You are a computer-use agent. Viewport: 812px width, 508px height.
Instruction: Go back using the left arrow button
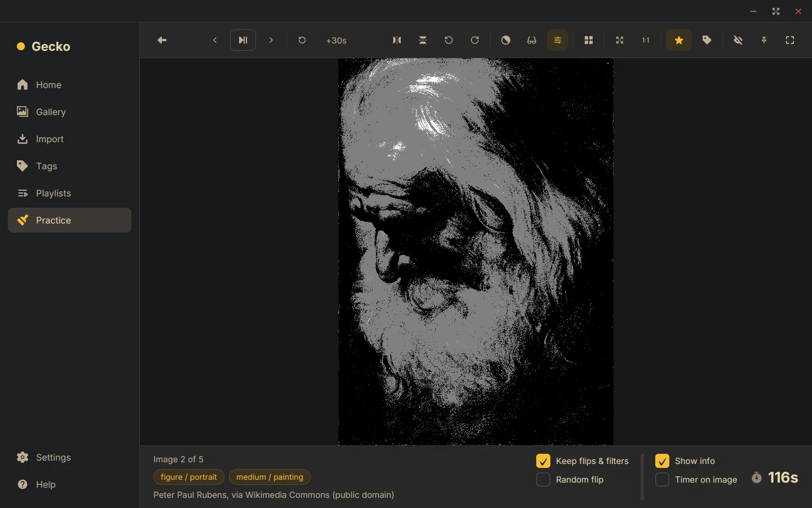[x=162, y=40]
